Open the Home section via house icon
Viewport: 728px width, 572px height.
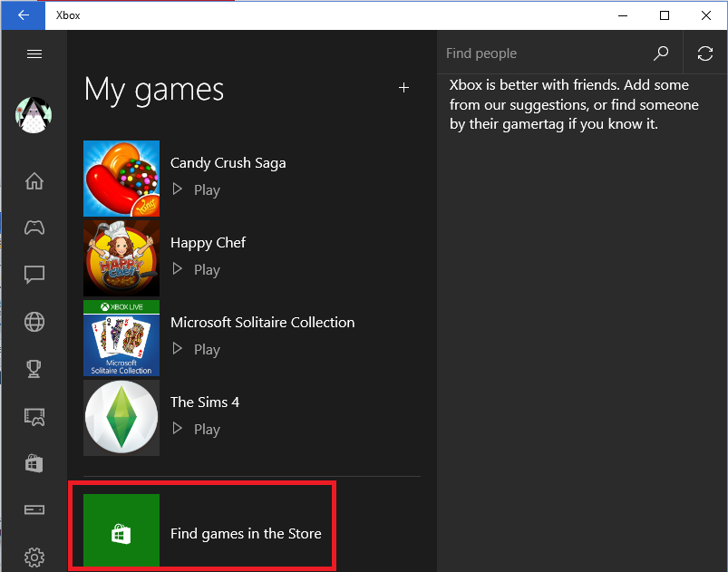34,181
